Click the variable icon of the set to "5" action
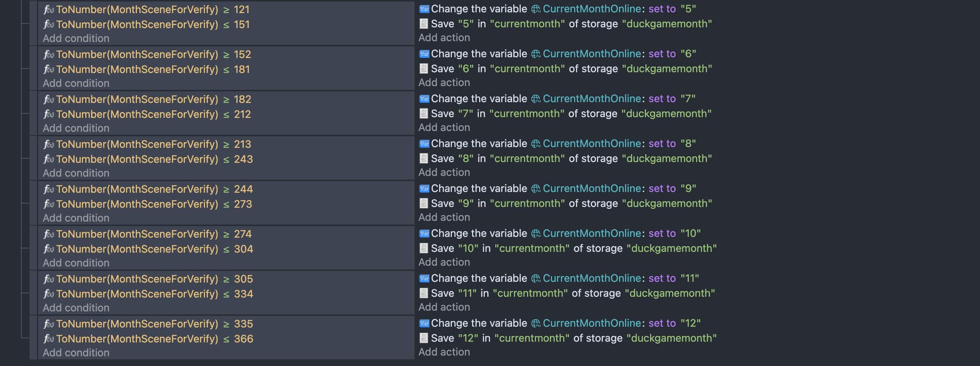This screenshot has height=366, width=980. coord(424,9)
